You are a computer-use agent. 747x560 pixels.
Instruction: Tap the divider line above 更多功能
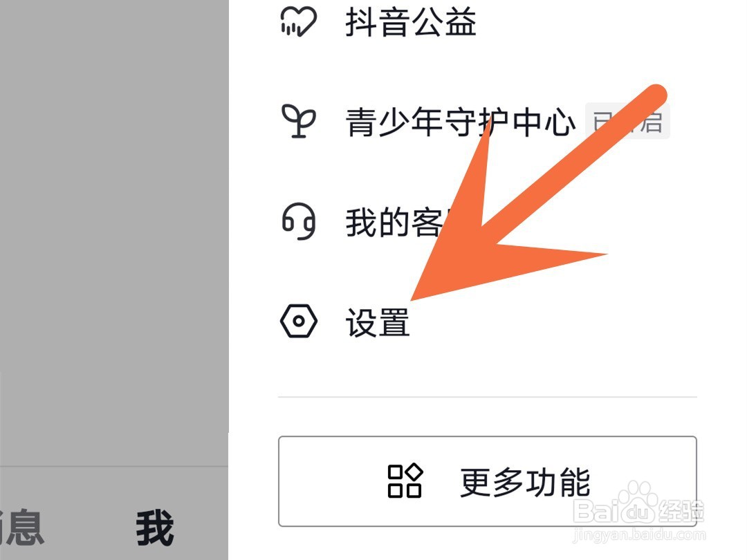[488, 396]
